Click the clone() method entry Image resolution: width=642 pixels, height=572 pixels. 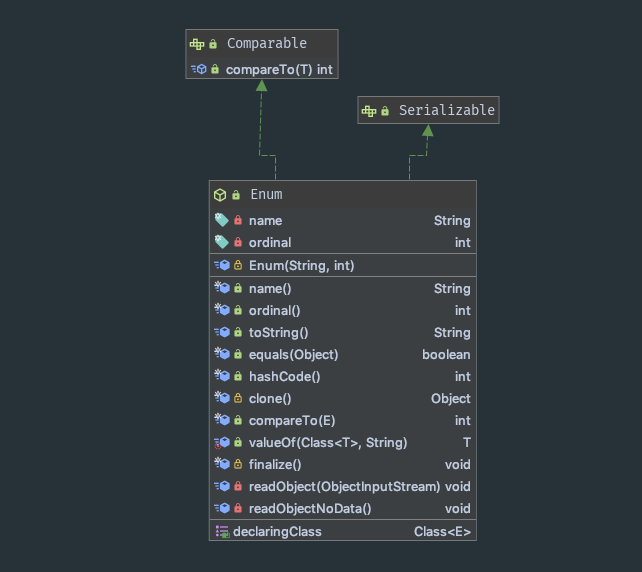[x=270, y=398]
